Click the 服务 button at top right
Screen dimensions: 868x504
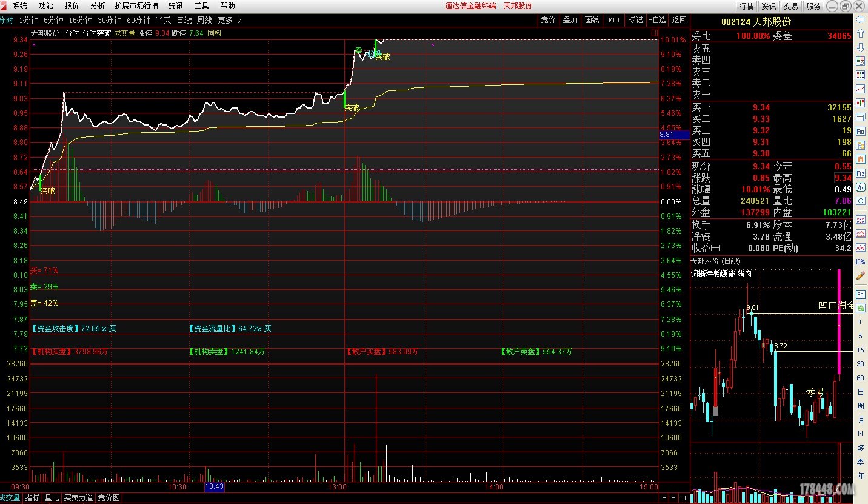pyautogui.click(x=813, y=6)
